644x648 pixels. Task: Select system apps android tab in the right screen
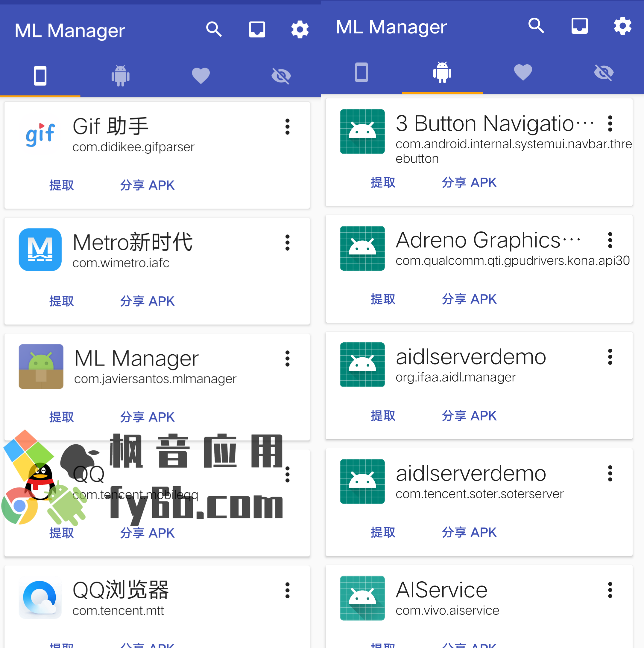[x=442, y=72]
